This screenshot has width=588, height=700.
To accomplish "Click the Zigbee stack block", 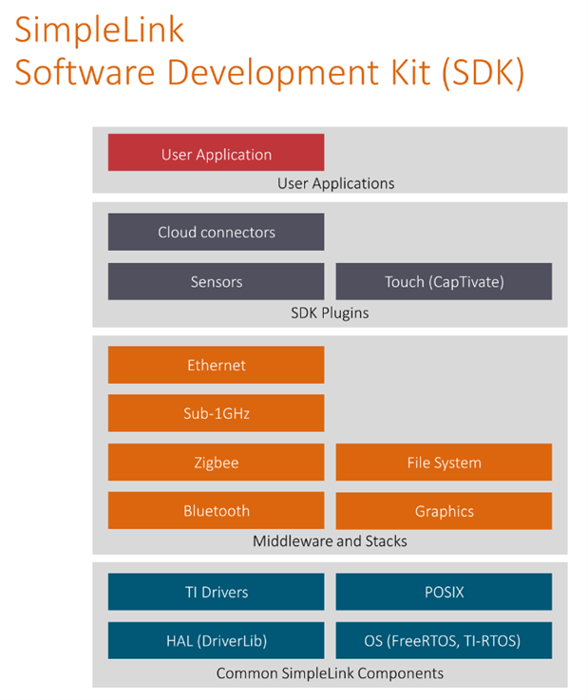I will click(216, 462).
